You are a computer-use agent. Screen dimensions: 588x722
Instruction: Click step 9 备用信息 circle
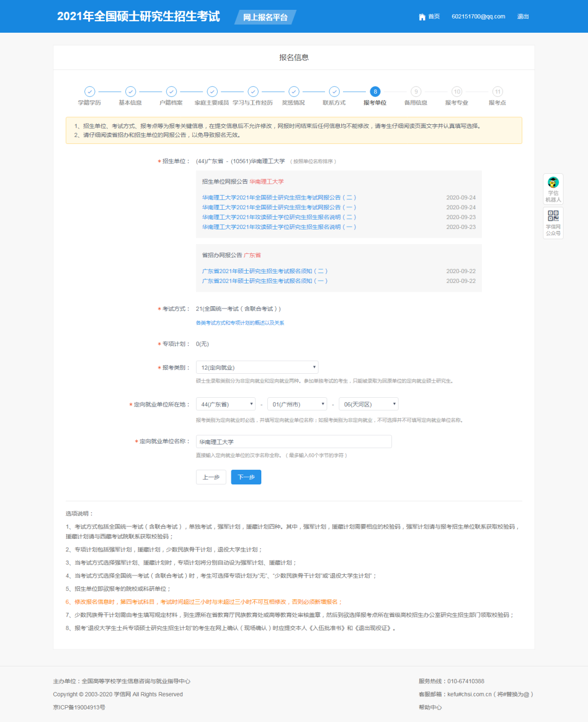(416, 92)
